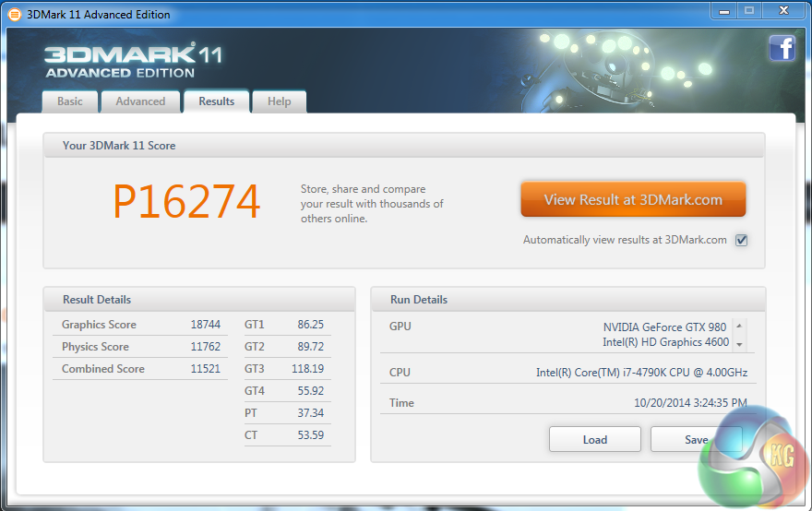This screenshot has height=511, width=812.
Task: Click the Graphics Score value 18744
Action: (206, 325)
